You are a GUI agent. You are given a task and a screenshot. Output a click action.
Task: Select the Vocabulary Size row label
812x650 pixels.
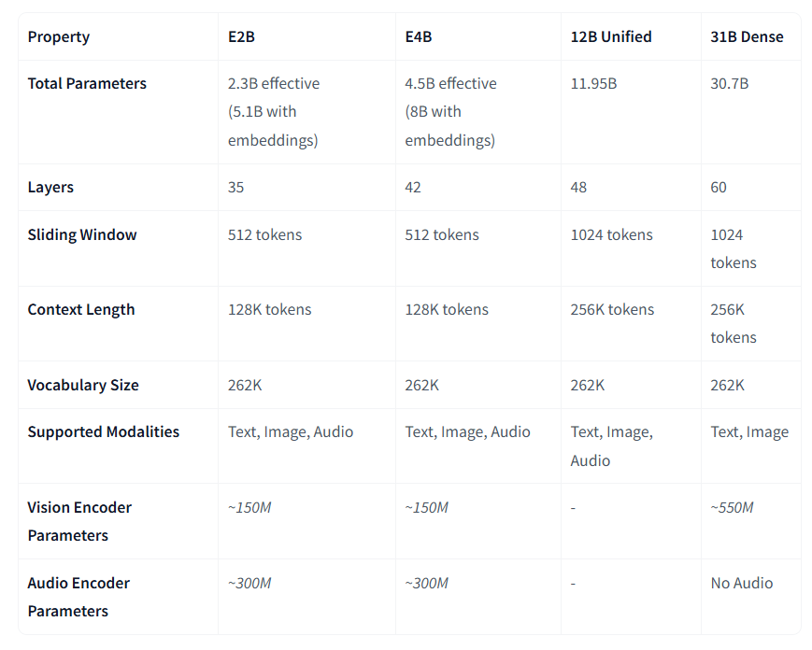tap(83, 385)
